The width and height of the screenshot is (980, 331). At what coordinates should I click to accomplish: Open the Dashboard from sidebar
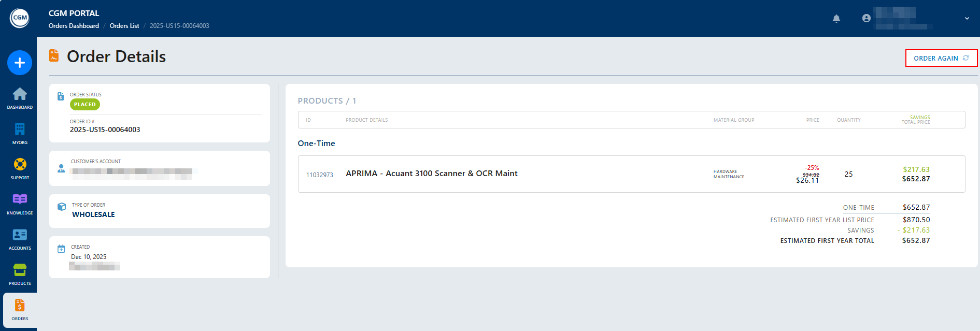click(20, 98)
